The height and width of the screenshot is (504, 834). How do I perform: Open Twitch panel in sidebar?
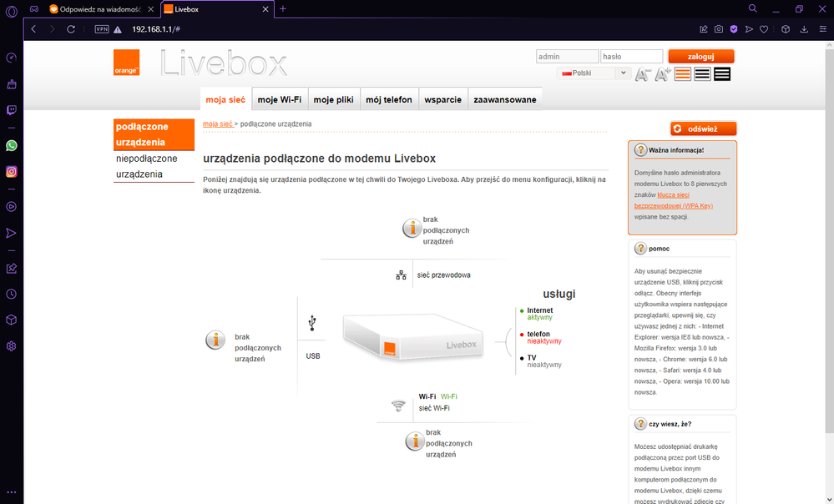pos(11,110)
